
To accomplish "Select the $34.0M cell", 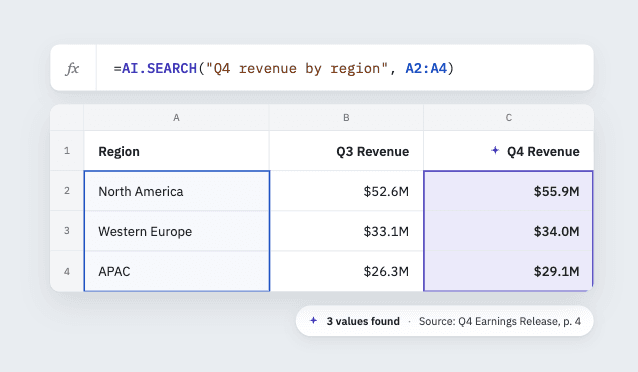I will tap(509, 231).
